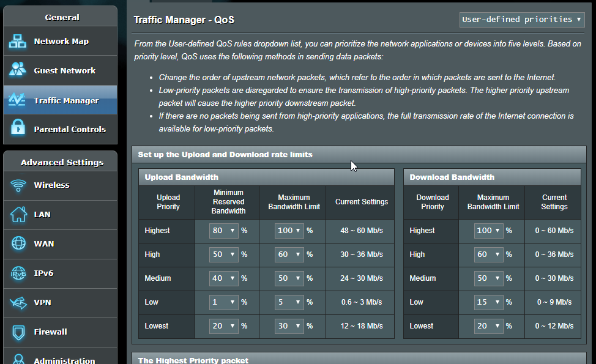The height and width of the screenshot is (364, 596).
Task: Open Guest Network via its people icon
Action: (17, 70)
